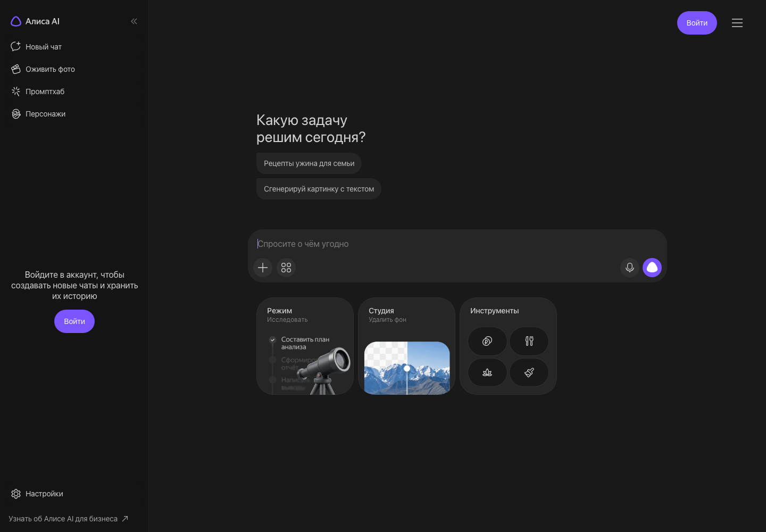
Task: Open the Студия Удалить фон card
Action: (406, 346)
